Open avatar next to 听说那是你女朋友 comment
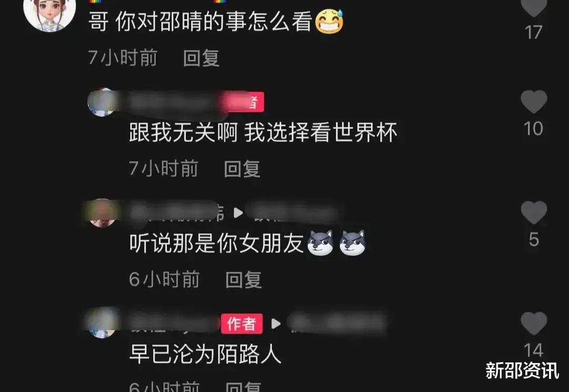 [102, 213]
